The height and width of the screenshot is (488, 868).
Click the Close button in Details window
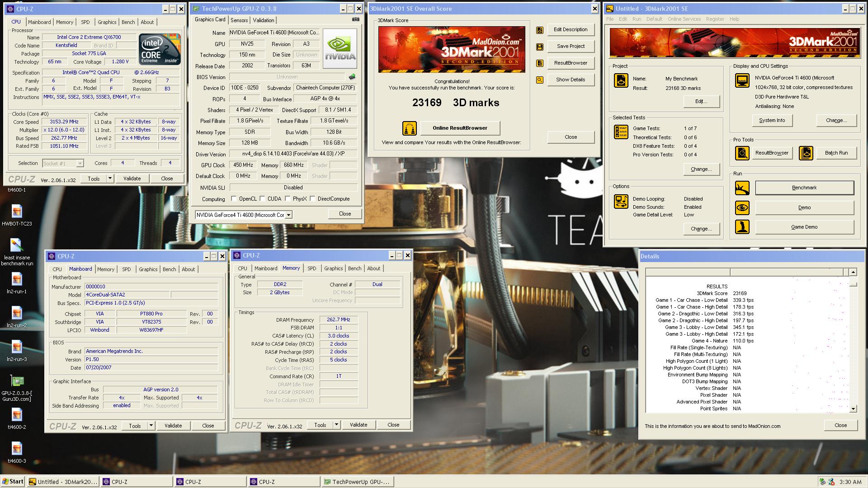pyautogui.click(x=840, y=426)
